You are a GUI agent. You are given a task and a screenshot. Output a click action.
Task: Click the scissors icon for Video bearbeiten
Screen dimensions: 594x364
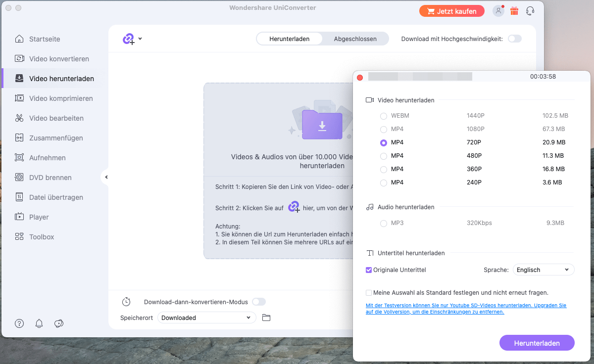coord(19,118)
